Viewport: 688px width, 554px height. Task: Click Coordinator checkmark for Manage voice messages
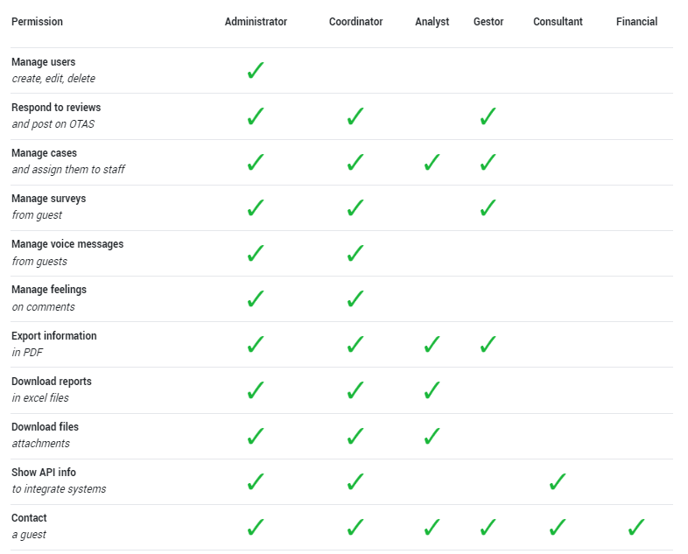(355, 253)
